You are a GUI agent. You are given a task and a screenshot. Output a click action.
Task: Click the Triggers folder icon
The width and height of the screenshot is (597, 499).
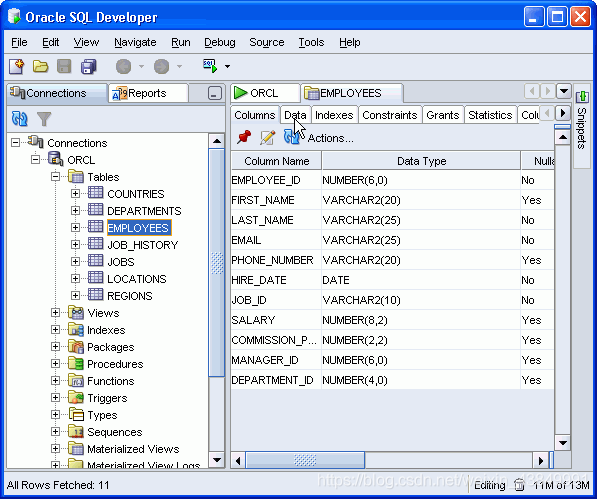pyautogui.click(x=76, y=397)
